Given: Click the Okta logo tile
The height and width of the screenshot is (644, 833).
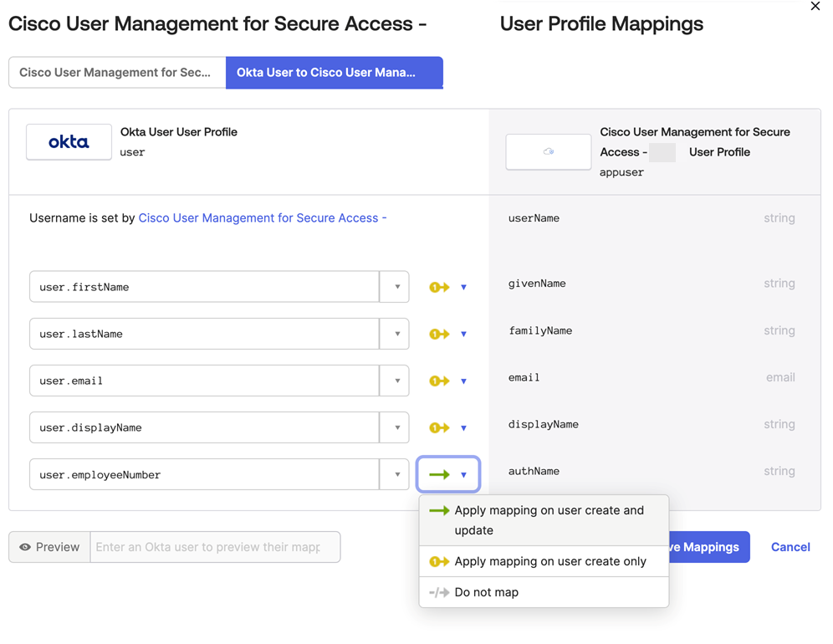Looking at the screenshot, I should click(x=69, y=142).
